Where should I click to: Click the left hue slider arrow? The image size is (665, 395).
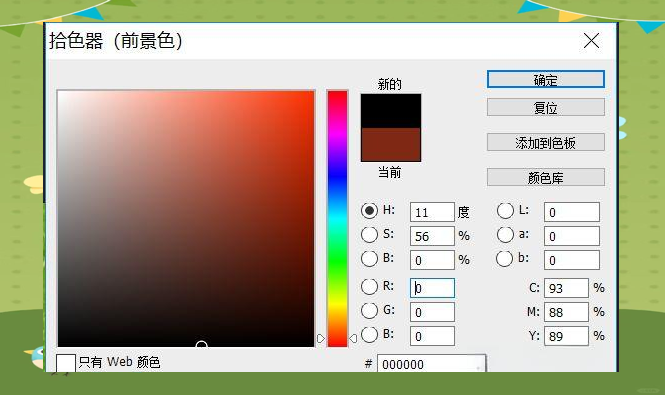pos(321,338)
